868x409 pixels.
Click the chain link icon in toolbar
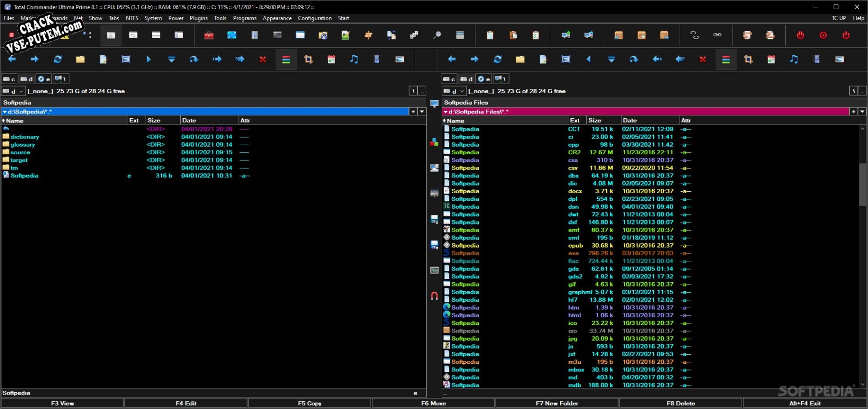717,35
